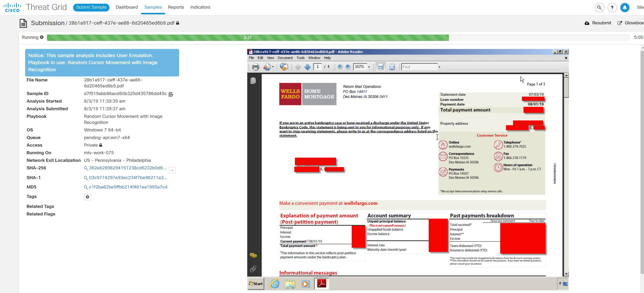Open the Document menu in Adobe Reader
This screenshot has width=644, height=293.
[285, 58]
